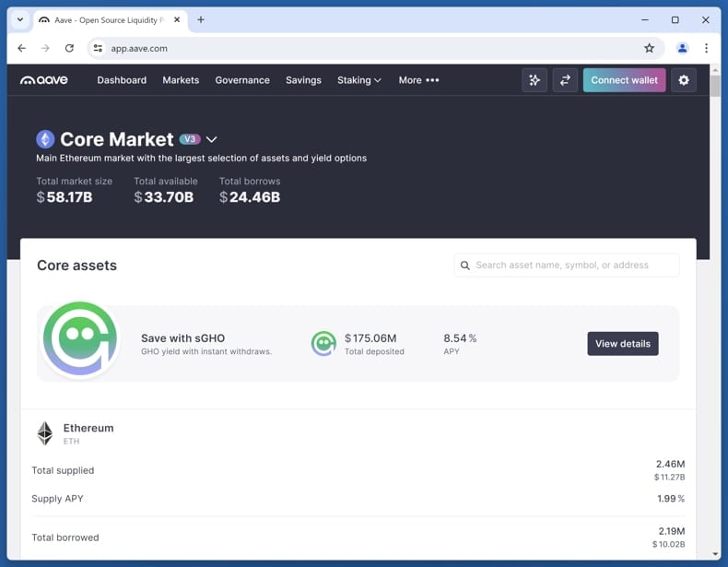This screenshot has width=728, height=567.
Task: Open the Dashboard nav item
Action: point(122,80)
